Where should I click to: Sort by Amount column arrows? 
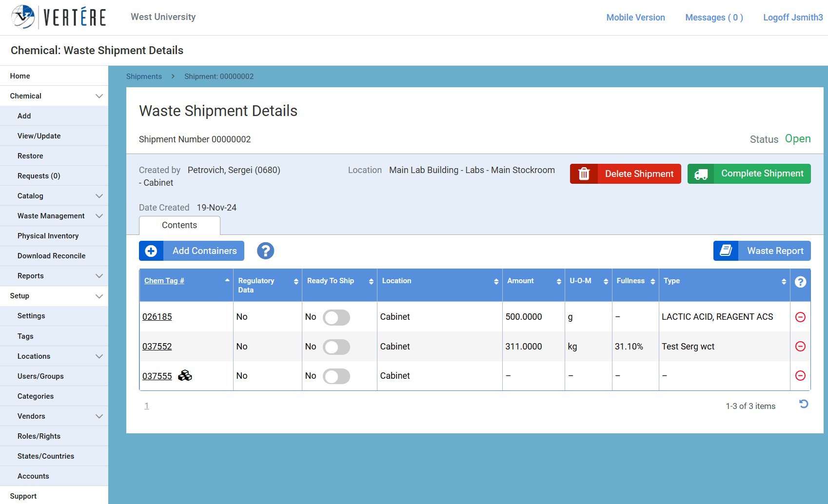pyautogui.click(x=559, y=282)
